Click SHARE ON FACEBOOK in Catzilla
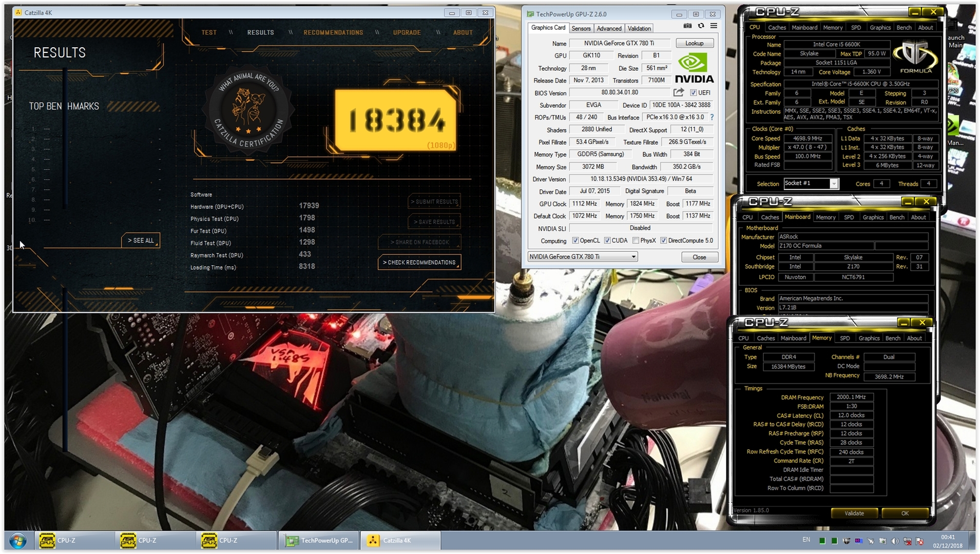The image size is (980, 554). [x=419, y=243]
